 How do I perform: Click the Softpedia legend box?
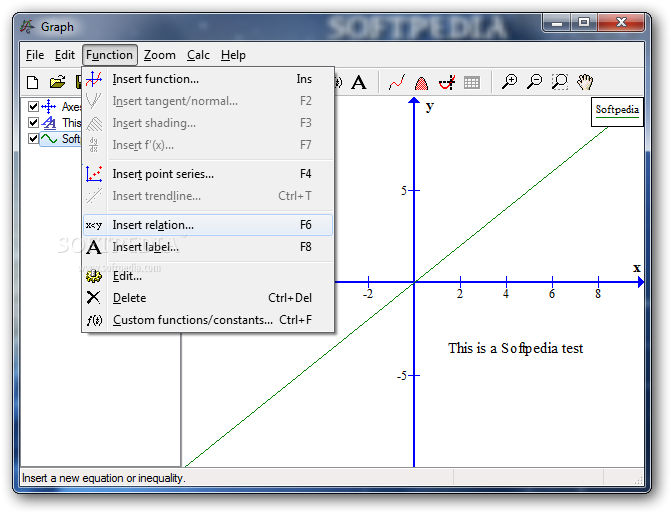pos(617,112)
